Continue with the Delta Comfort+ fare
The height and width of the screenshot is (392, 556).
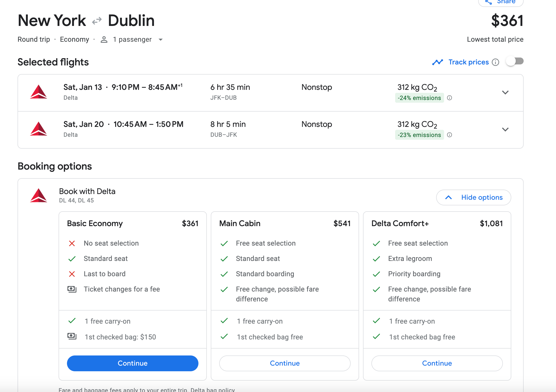[437, 363]
